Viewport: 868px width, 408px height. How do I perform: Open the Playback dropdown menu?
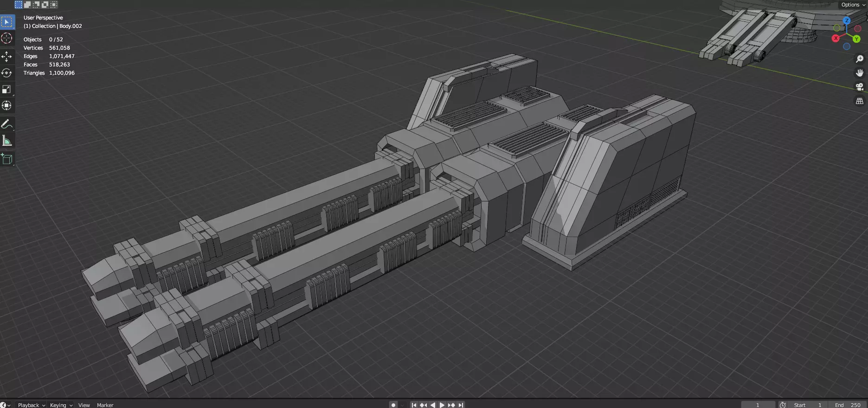(x=32, y=405)
